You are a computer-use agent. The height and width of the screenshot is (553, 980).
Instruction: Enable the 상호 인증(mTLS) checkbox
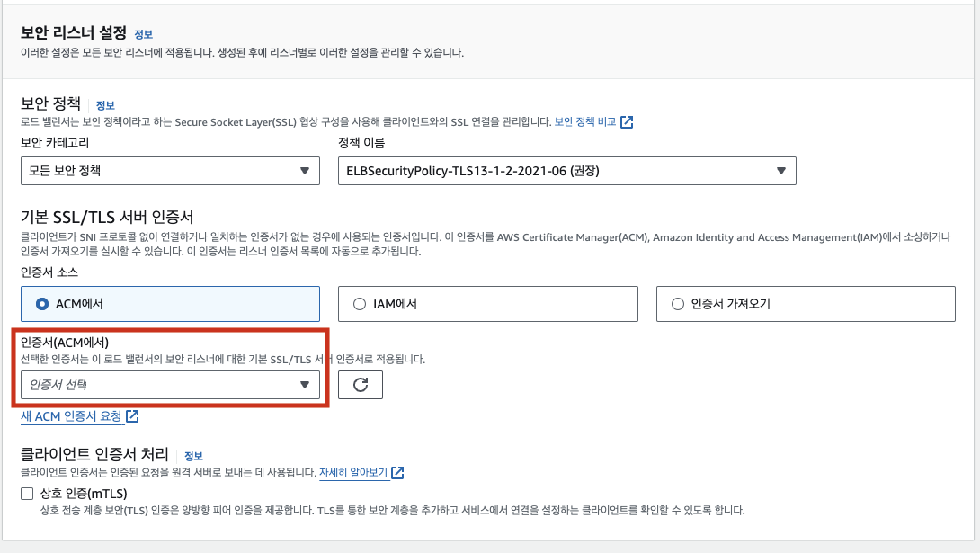27,494
